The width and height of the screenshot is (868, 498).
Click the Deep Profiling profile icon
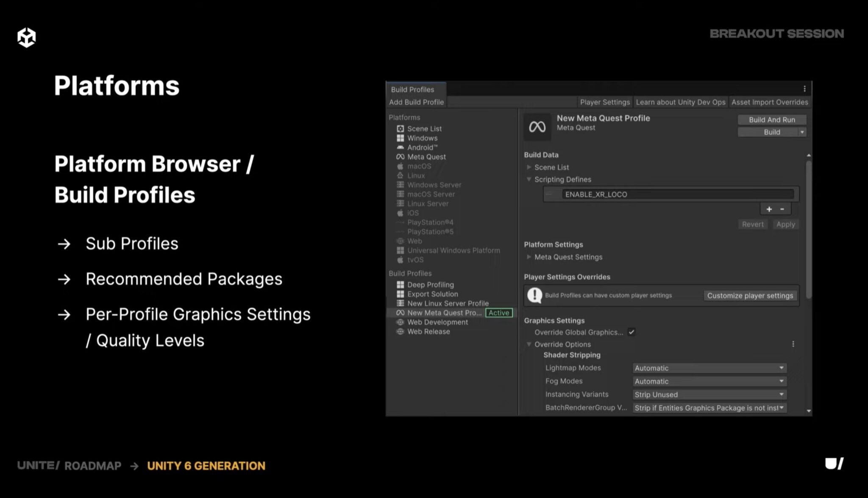(400, 284)
